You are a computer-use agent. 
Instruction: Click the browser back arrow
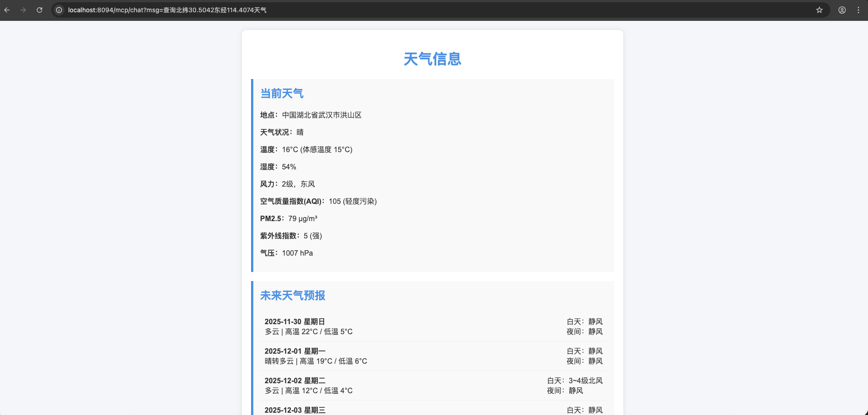tap(7, 10)
